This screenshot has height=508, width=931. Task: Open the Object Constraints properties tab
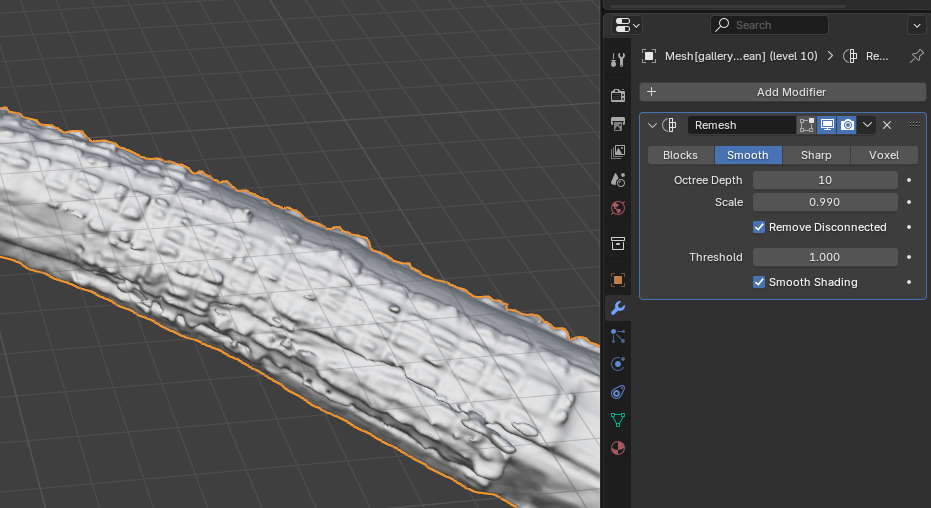(618, 392)
